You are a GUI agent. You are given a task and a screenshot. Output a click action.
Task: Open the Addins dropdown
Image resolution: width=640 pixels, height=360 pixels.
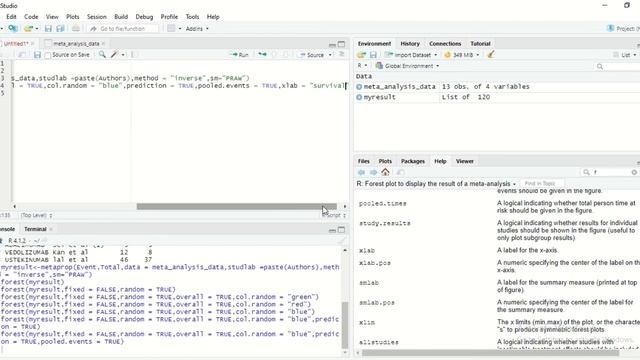pyautogui.click(x=197, y=29)
